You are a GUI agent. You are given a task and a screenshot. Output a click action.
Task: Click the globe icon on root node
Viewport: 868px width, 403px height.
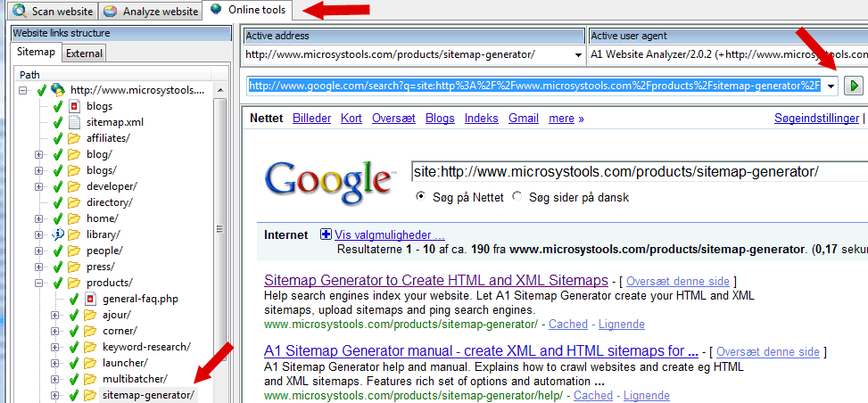pos(58,89)
